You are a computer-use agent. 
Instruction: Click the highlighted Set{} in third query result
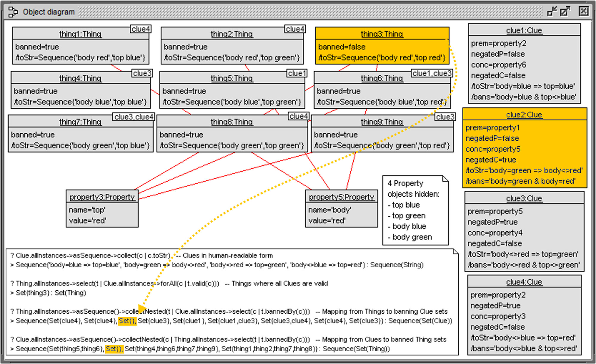point(127,321)
